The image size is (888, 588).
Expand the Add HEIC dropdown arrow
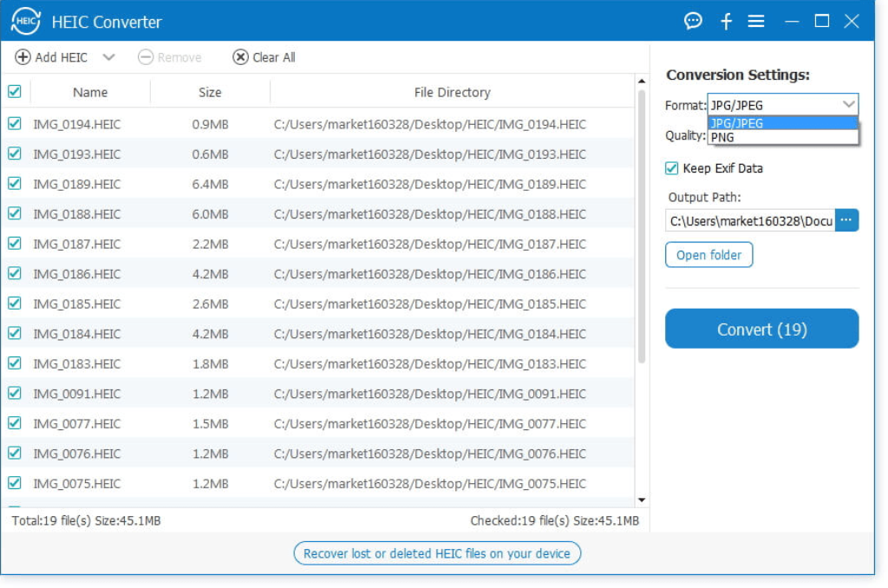(108, 57)
